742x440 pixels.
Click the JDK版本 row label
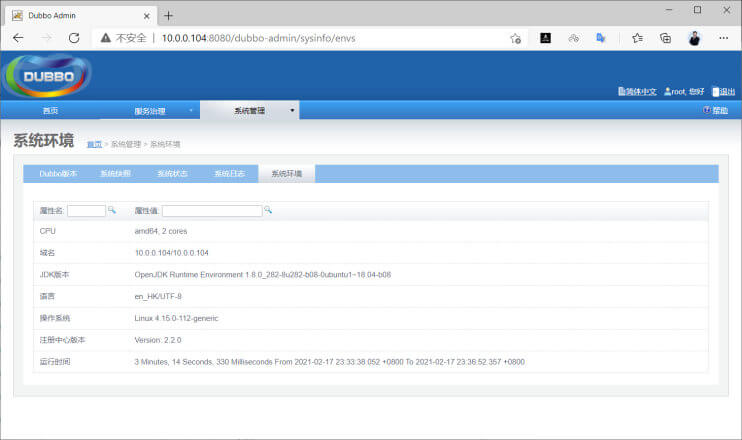54,274
